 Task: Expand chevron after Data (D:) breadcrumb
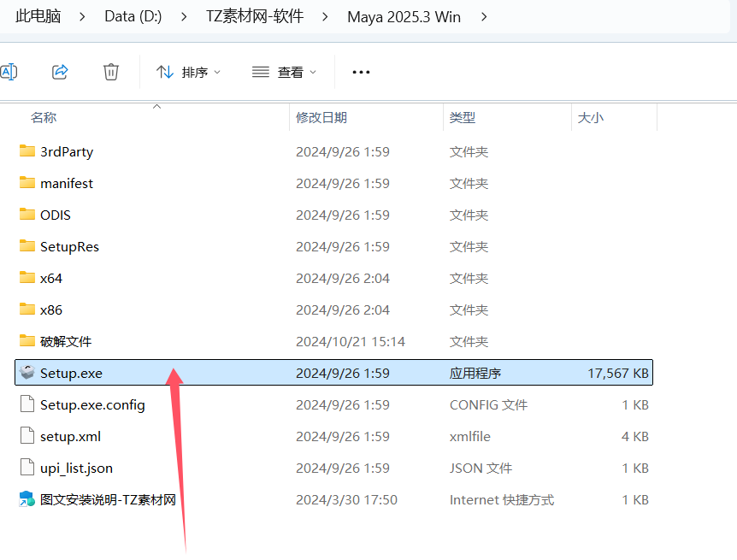coord(184,17)
